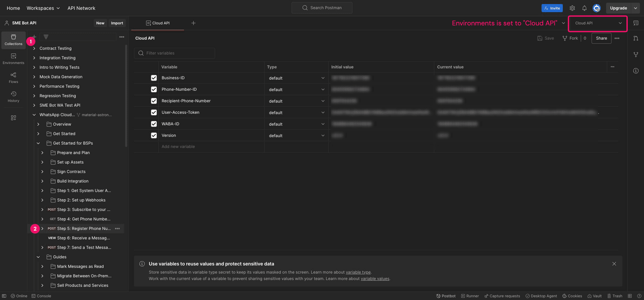Open the environment quick look icon
This screenshot has height=300, width=644.
[636, 23]
